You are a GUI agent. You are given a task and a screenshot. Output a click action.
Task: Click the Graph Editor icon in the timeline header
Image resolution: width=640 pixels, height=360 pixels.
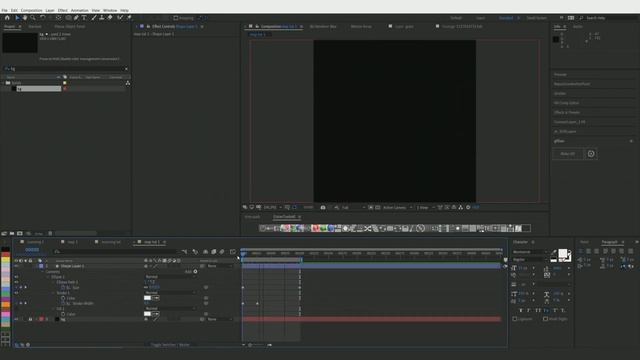point(233,252)
